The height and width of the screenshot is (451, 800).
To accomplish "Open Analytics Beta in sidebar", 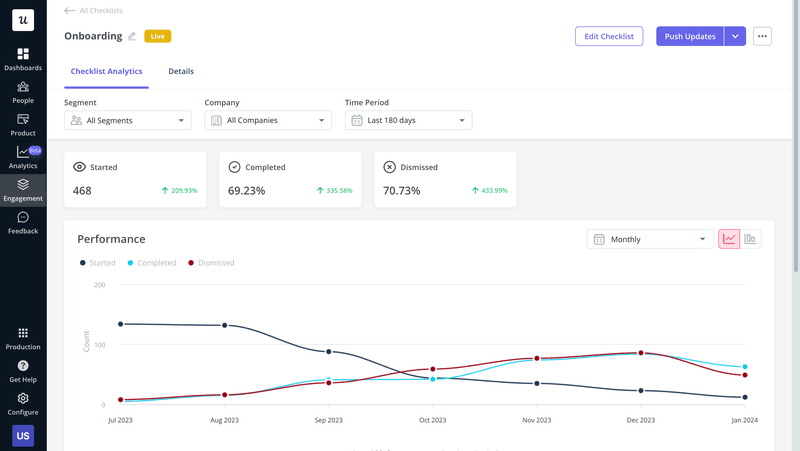I will click(x=23, y=157).
